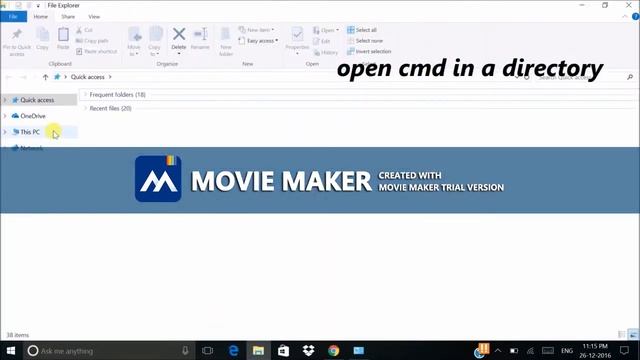Switch to the View ribbon tab

click(x=94, y=17)
